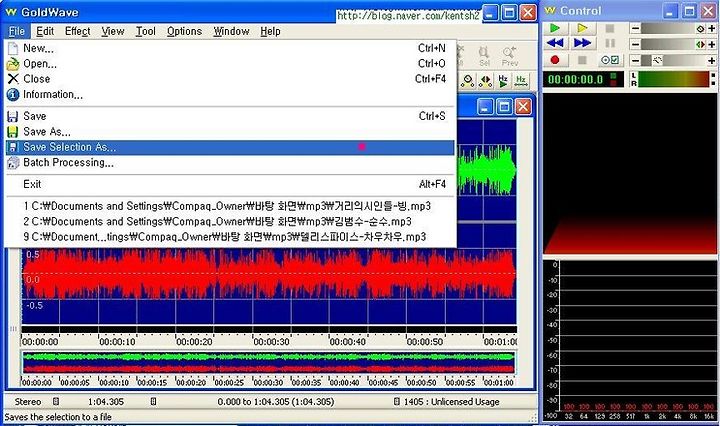Lower playback speed with bottom minus button
The width and height of the screenshot is (720, 426).
click(x=635, y=60)
